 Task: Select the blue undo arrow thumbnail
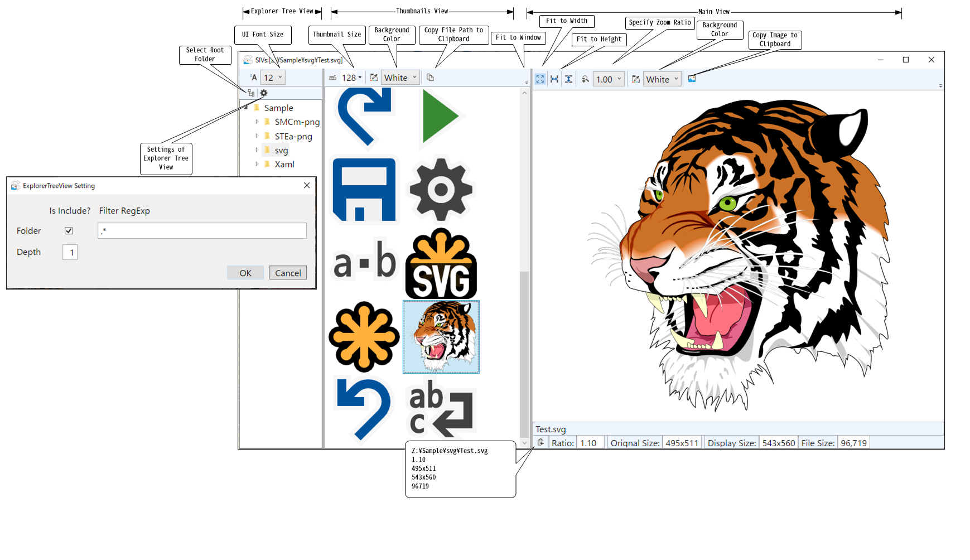pos(364,408)
